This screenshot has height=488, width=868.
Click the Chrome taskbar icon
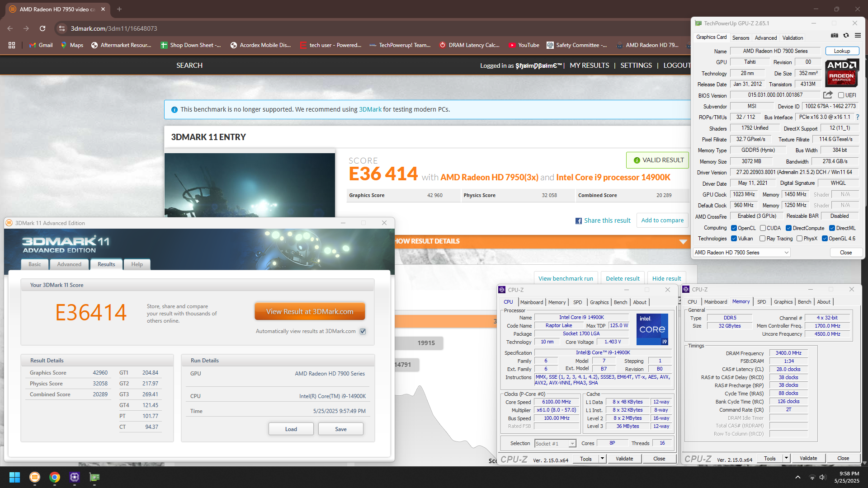tap(55, 477)
